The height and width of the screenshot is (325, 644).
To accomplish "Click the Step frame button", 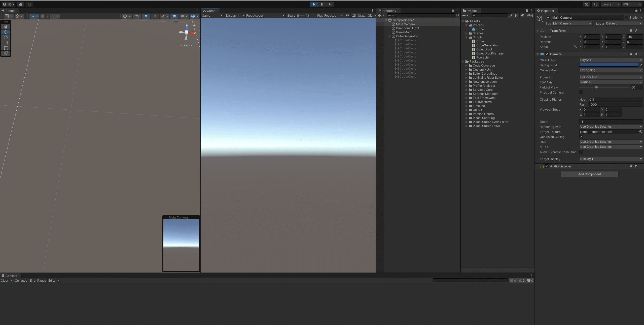I will click(330, 4).
